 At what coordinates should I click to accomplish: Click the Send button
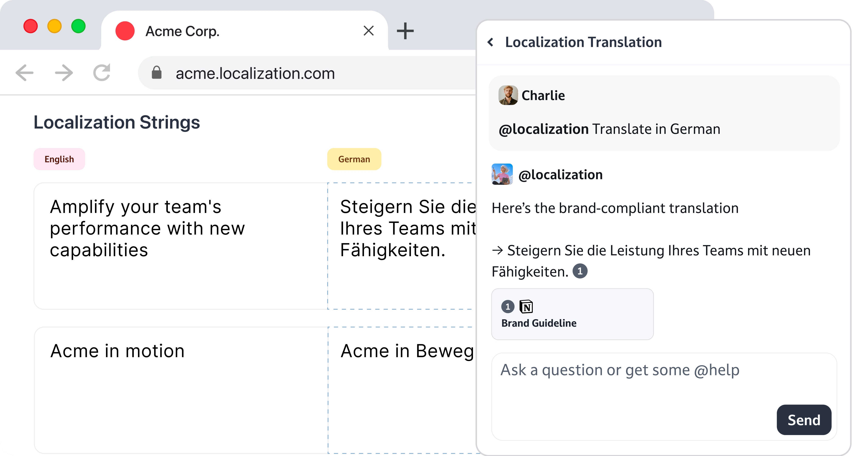tap(804, 420)
